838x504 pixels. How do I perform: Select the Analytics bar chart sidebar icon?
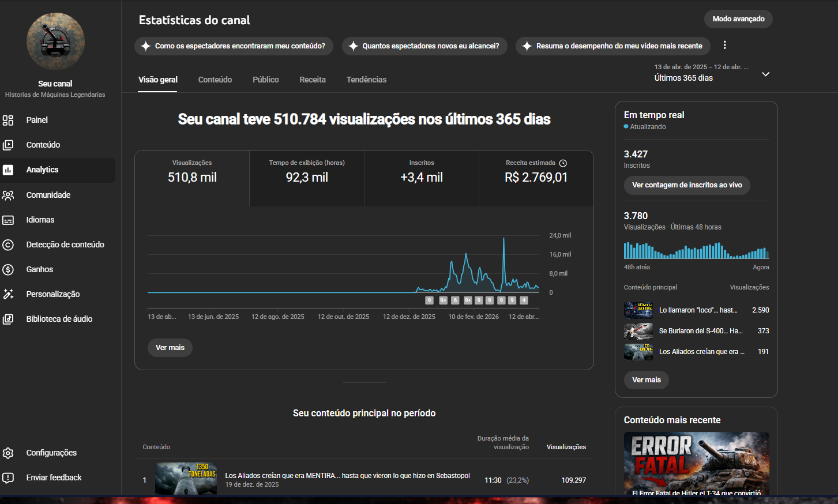[x=8, y=170]
